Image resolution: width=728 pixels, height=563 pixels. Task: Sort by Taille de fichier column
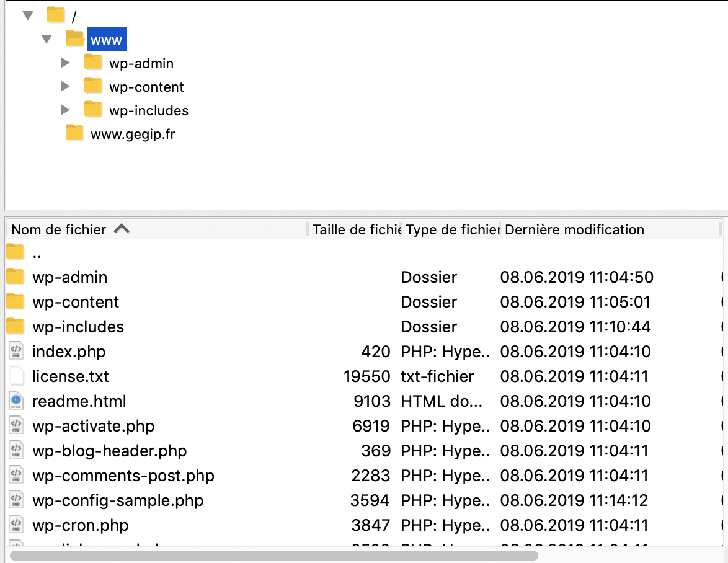pos(356,229)
